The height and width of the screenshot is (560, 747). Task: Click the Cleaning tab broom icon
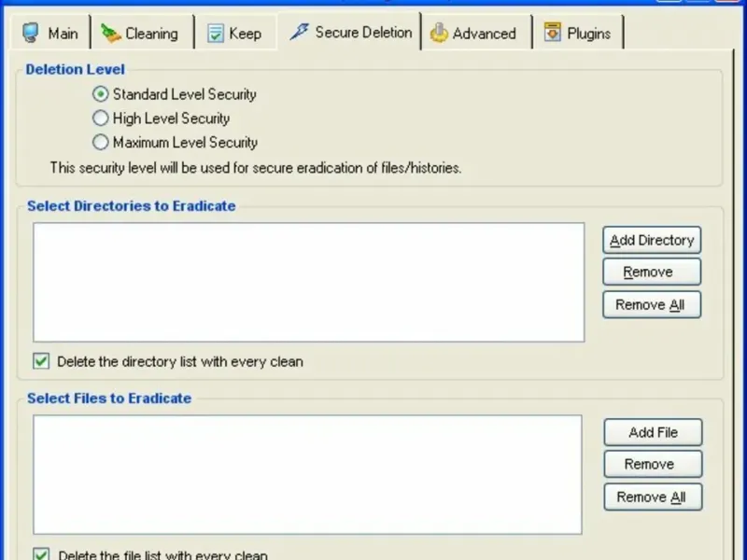[111, 34]
